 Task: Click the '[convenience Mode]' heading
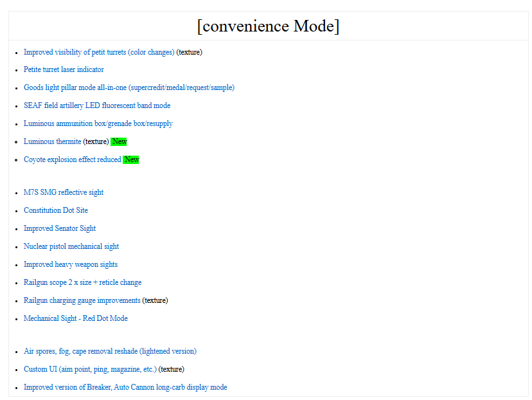[x=268, y=26]
